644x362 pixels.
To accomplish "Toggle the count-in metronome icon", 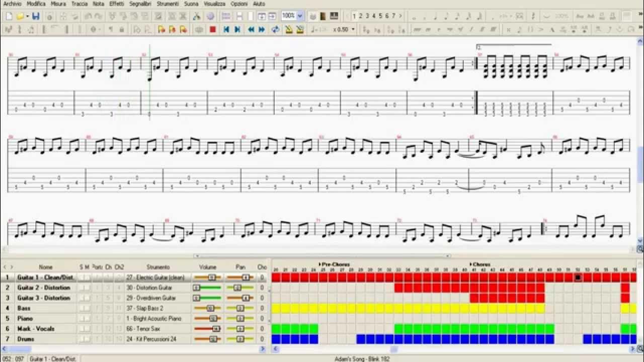I will [x=300, y=30].
